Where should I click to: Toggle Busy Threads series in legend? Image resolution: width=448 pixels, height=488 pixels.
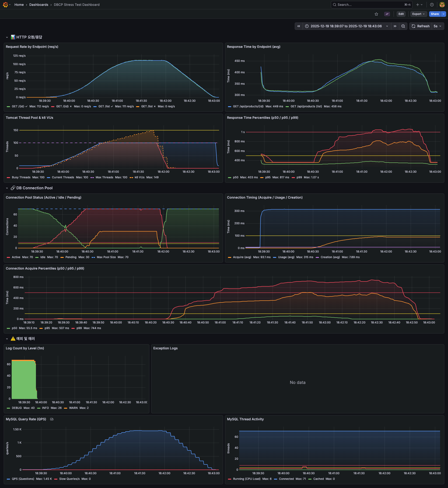tap(21, 177)
